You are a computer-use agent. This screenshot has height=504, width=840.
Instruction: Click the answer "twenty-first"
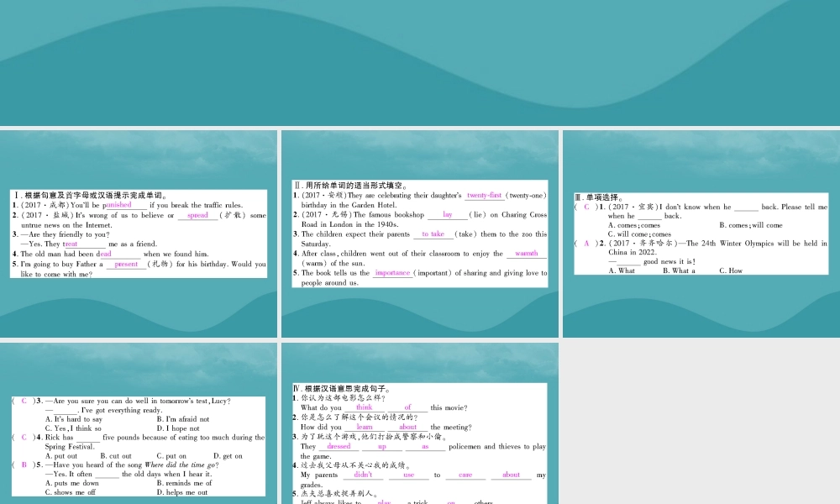[x=484, y=195]
